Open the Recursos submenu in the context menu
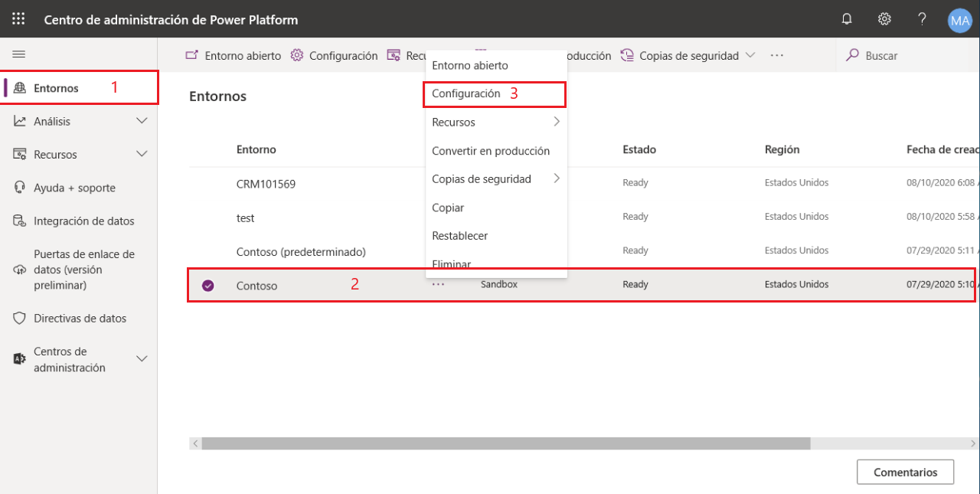 pos(496,122)
